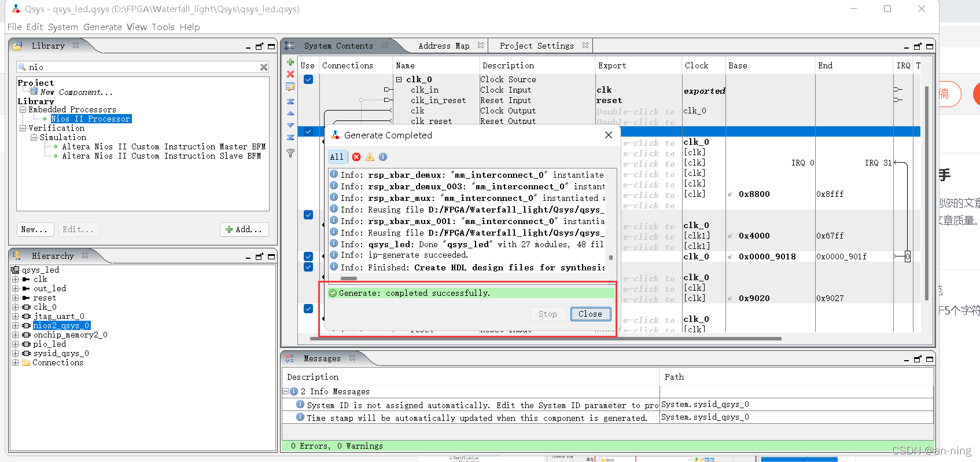Clear the library search box
This screenshot has width=980, height=462.
(264, 67)
